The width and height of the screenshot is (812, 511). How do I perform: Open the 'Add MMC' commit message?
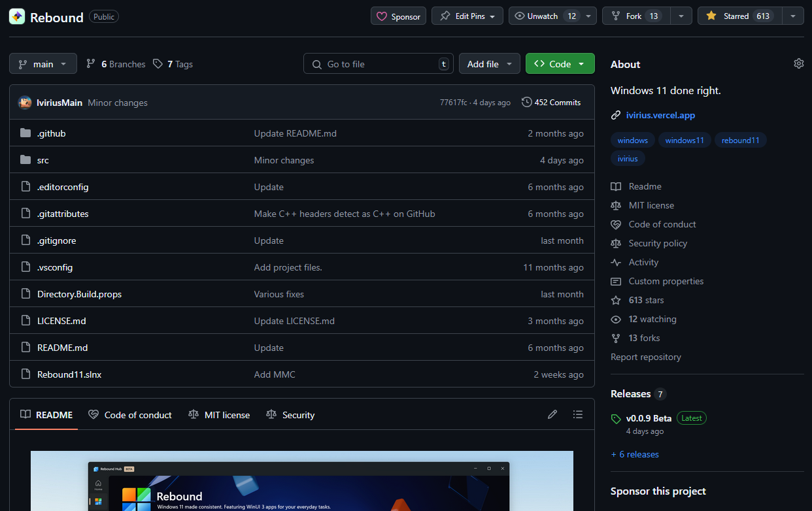click(275, 374)
